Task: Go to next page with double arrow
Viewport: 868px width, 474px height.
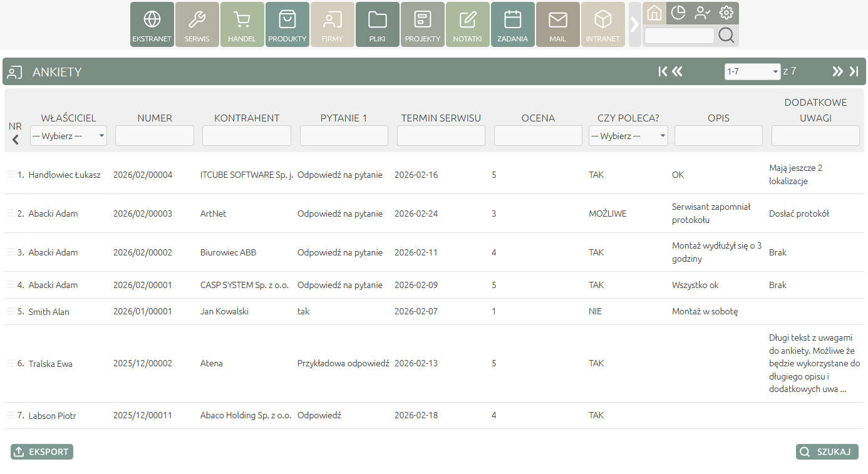Action: coord(837,72)
